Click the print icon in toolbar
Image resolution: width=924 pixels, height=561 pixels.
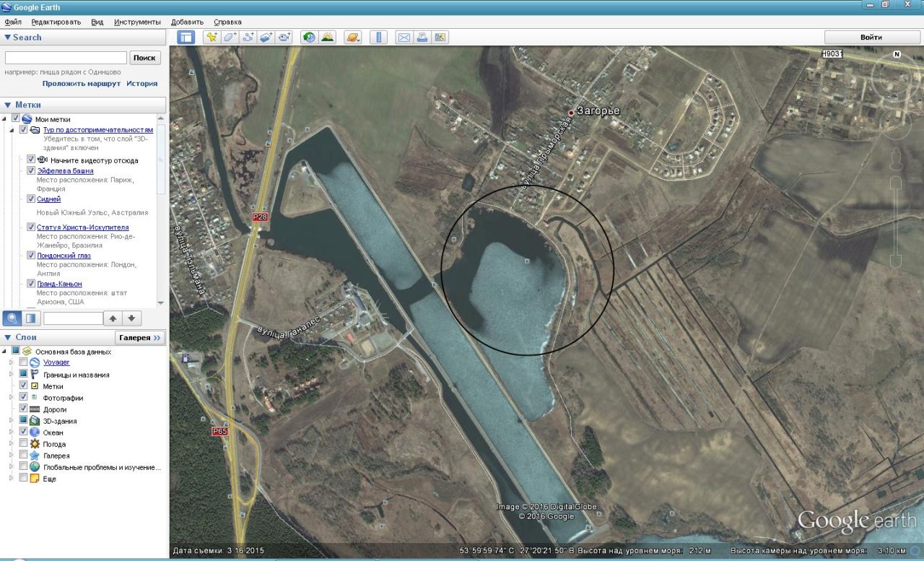(422, 38)
